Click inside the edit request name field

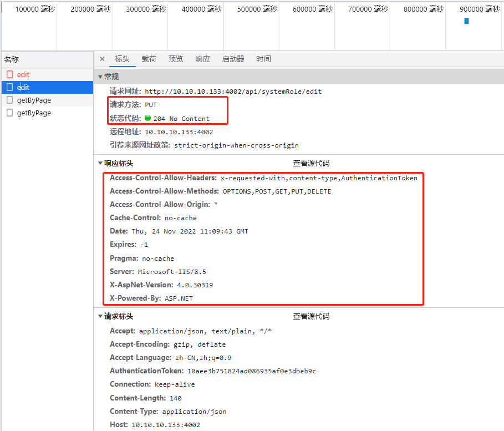coord(24,87)
